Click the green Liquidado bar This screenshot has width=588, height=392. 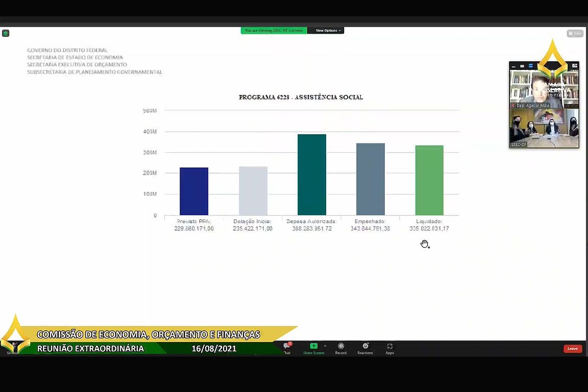click(x=429, y=180)
